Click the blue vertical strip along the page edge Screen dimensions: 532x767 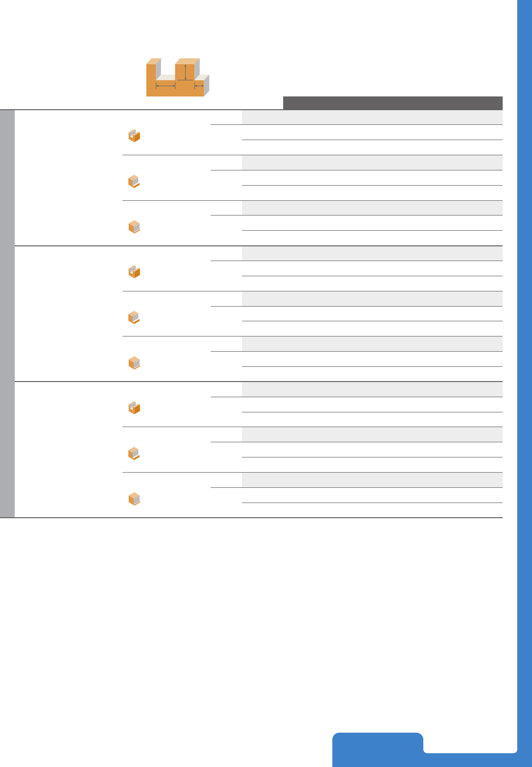(x=525, y=376)
